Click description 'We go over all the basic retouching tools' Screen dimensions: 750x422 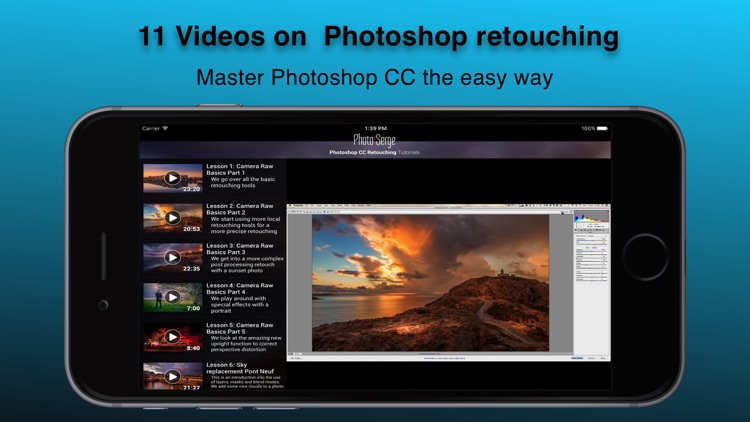(243, 182)
